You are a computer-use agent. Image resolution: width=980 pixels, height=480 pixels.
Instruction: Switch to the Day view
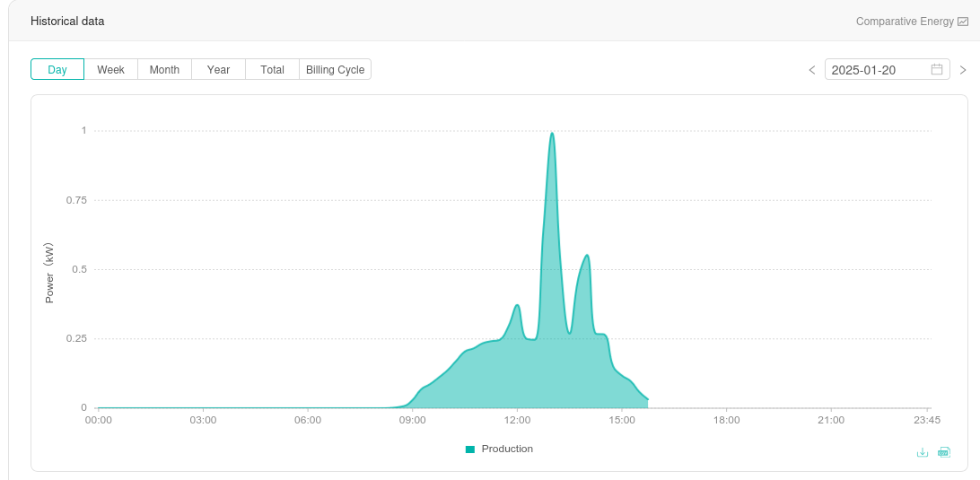[x=57, y=69]
